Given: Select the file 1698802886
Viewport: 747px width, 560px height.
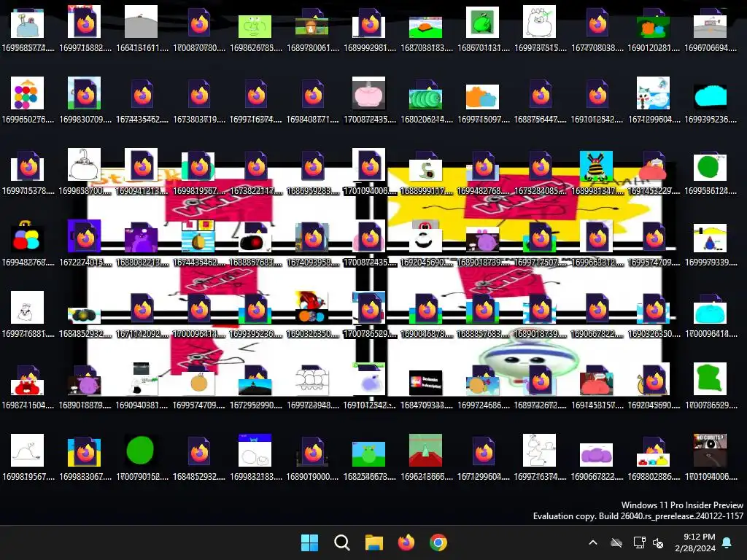Looking at the screenshot, I should point(654,457).
